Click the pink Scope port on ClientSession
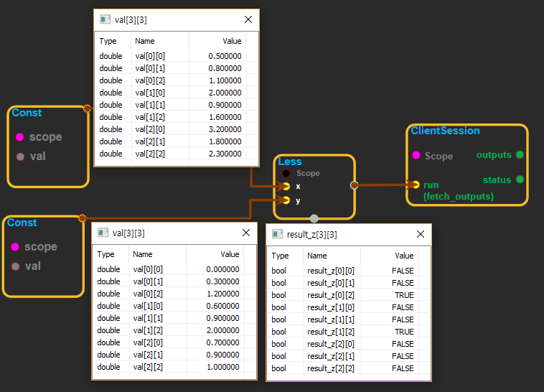Viewport: 544px width, 392px height. (x=416, y=155)
